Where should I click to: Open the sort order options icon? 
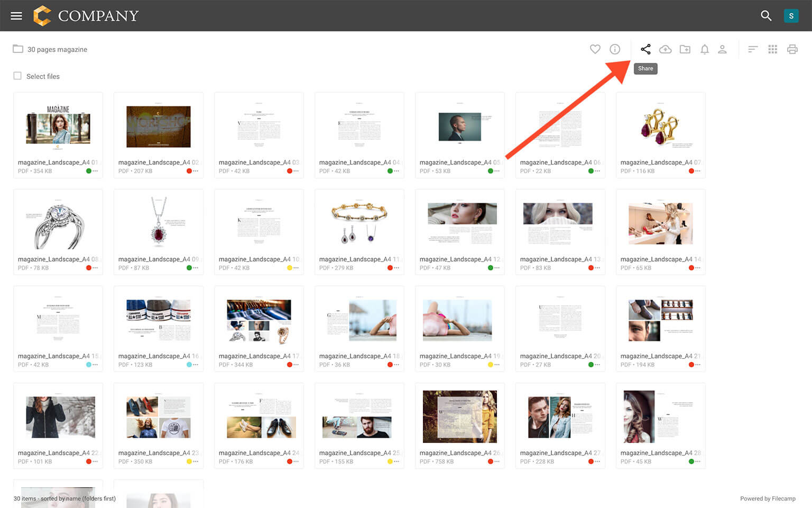tap(753, 49)
